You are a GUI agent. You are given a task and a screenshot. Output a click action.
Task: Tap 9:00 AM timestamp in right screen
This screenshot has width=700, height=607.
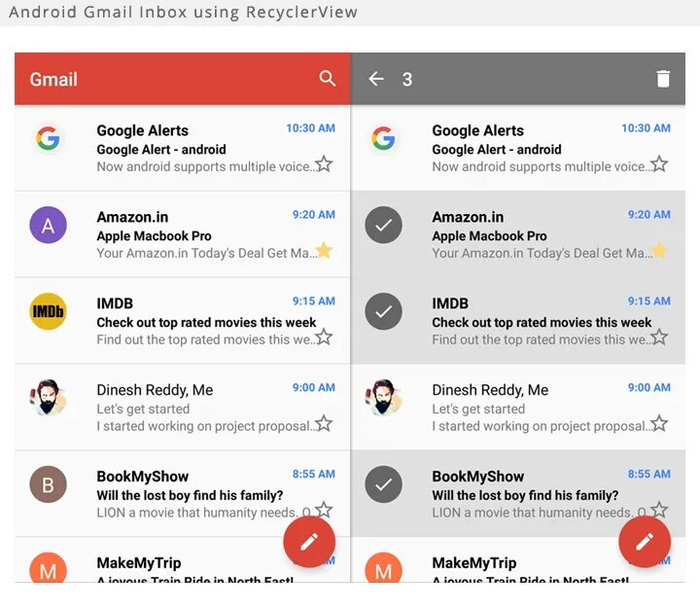click(649, 387)
